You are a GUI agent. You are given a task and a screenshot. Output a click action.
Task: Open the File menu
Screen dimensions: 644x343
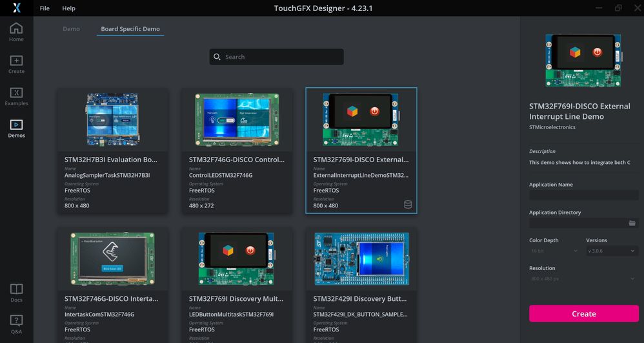[45, 8]
